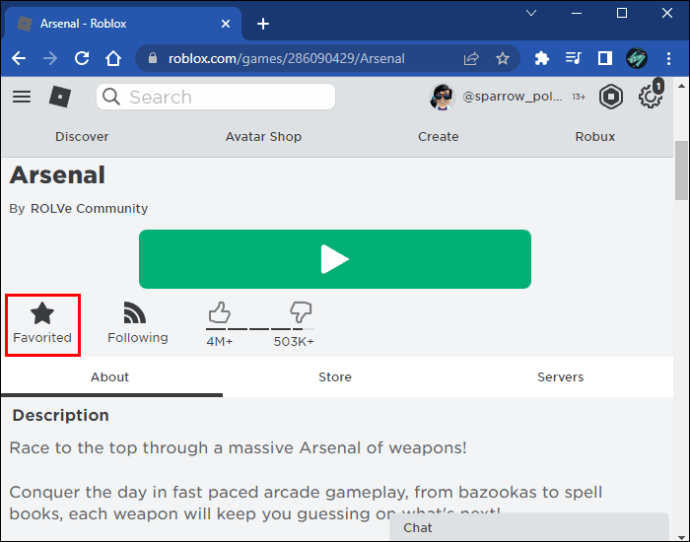
Task: Click the @sparrow_pol... username text
Action: click(x=513, y=96)
